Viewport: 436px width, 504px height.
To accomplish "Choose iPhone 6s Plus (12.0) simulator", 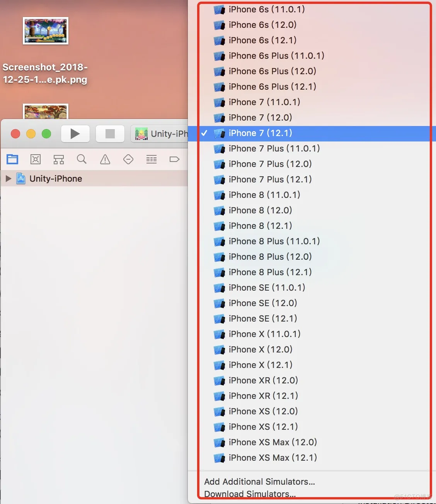I will (312, 71).
